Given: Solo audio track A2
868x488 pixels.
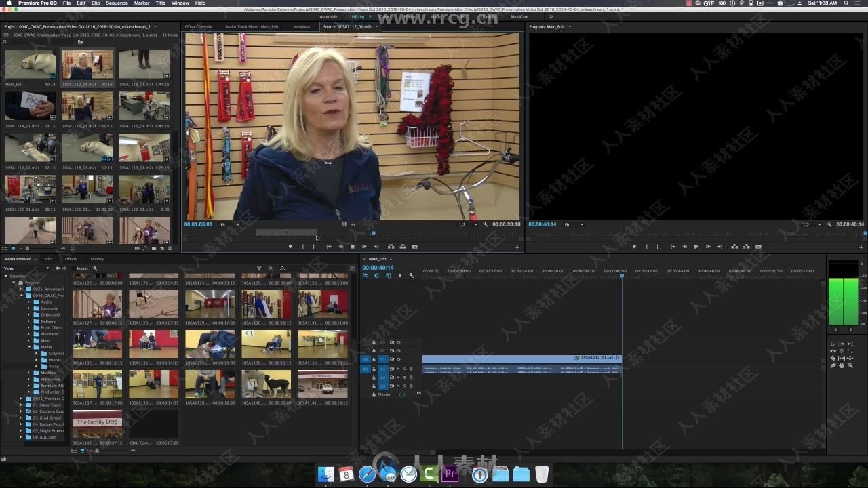Looking at the screenshot, I should pos(405,378).
